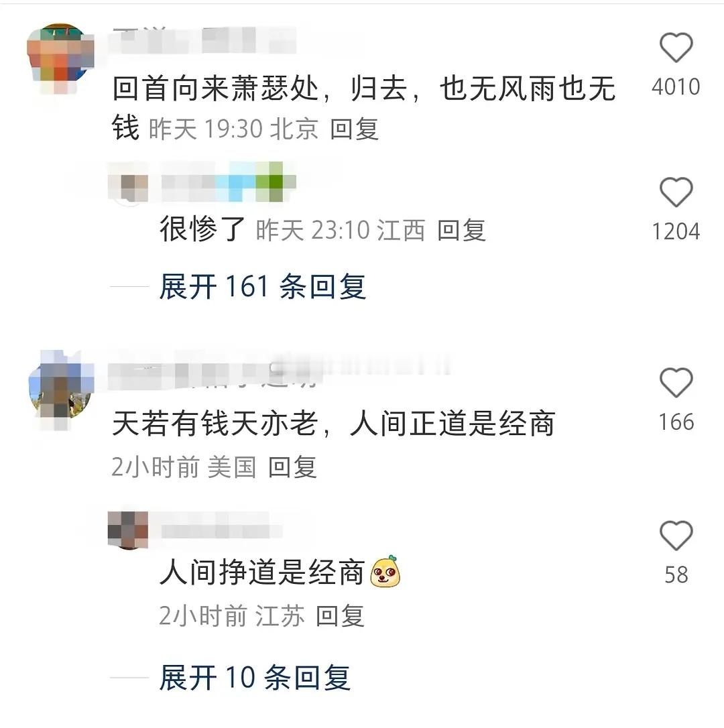Open username above 人间挣道 reply

click(221, 530)
